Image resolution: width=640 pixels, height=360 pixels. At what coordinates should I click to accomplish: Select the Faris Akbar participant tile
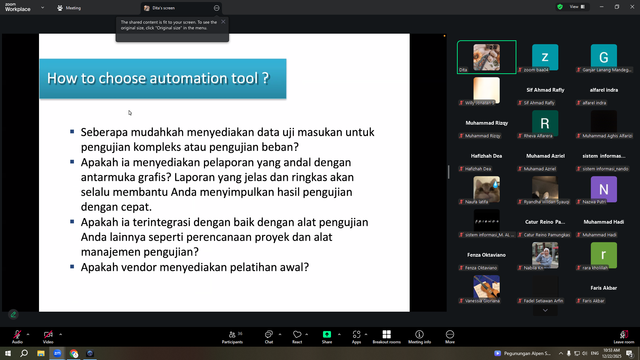(x=604, y=288)
